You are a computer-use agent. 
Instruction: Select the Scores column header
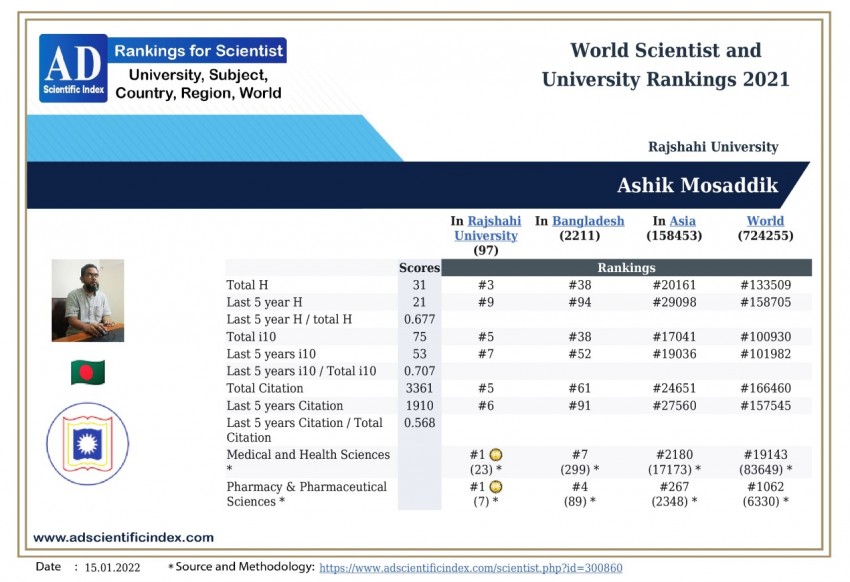[419, 268]
